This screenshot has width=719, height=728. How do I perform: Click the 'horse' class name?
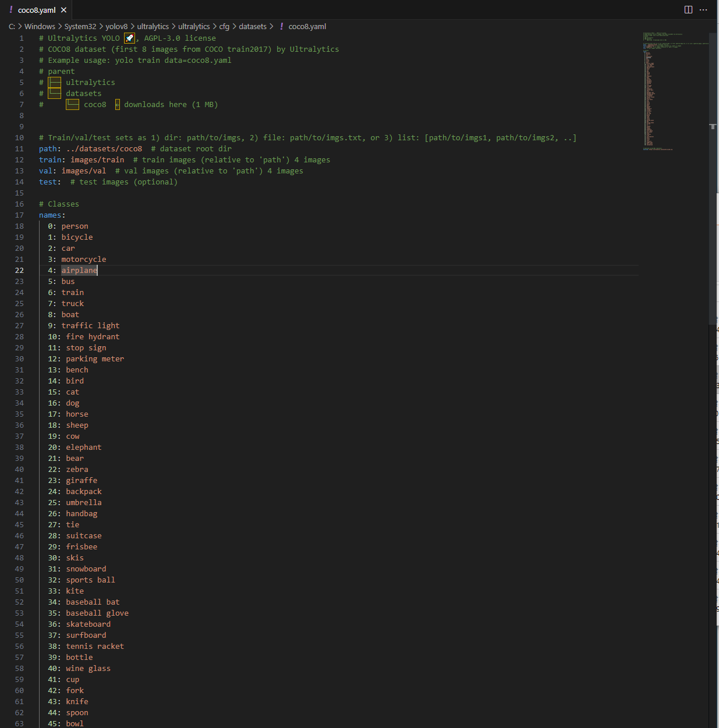77,414
